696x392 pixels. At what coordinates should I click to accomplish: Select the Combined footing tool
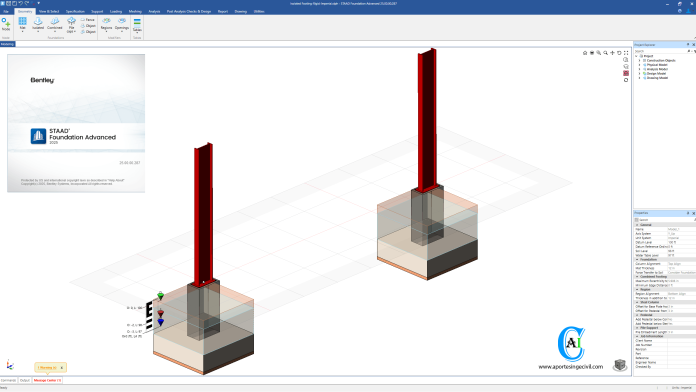[55, 24]
